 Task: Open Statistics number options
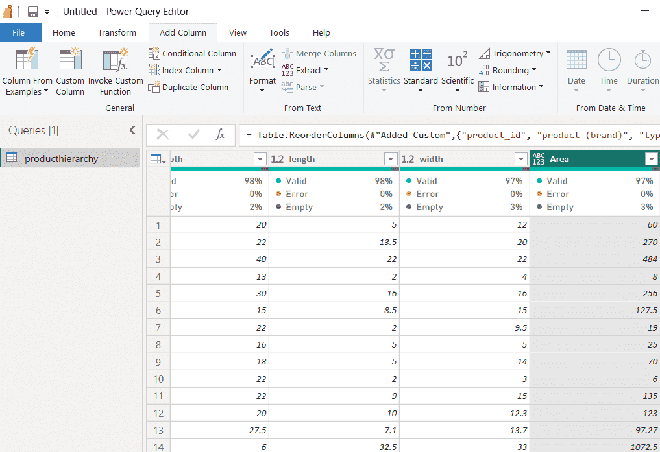[x=384, y=70]
